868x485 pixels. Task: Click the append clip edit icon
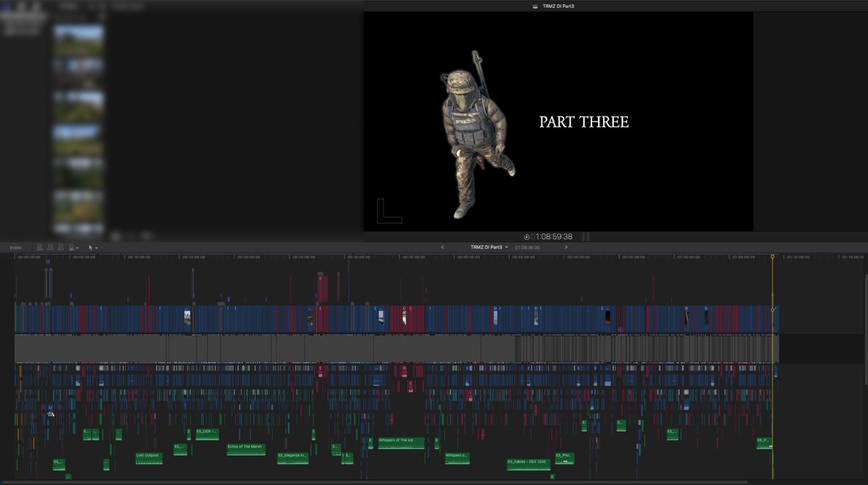61,248
